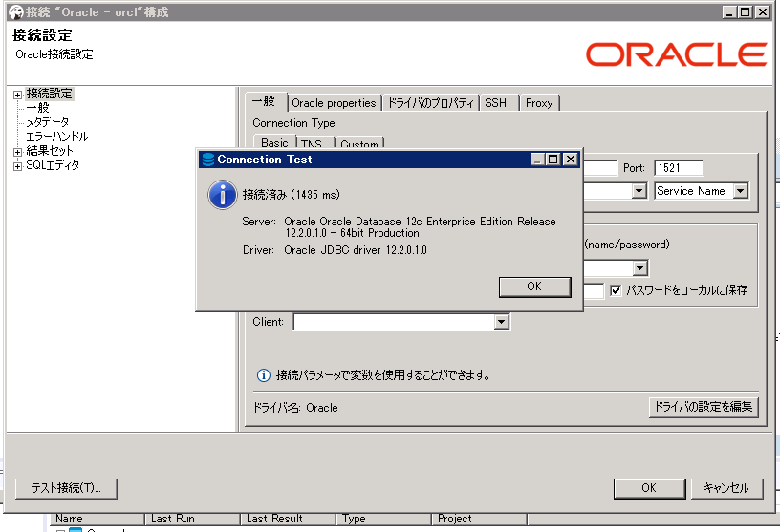Screen dimensions: 780x532
Task: Select メタデータ in the left tree
Action: coord(48,122)
